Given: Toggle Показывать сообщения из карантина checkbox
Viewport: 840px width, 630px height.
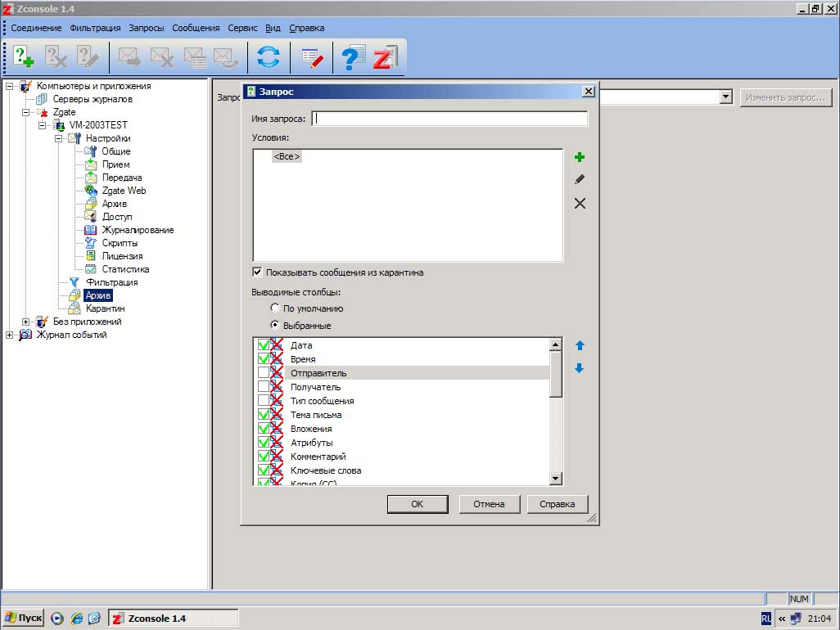Looking at the screenshot, I should click(x=257, y=272).
